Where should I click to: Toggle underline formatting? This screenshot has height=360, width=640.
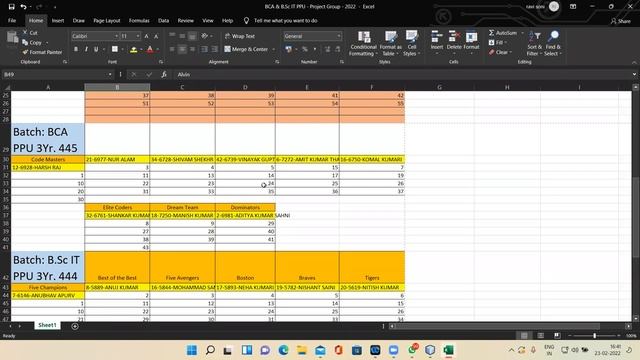point(96,49)
